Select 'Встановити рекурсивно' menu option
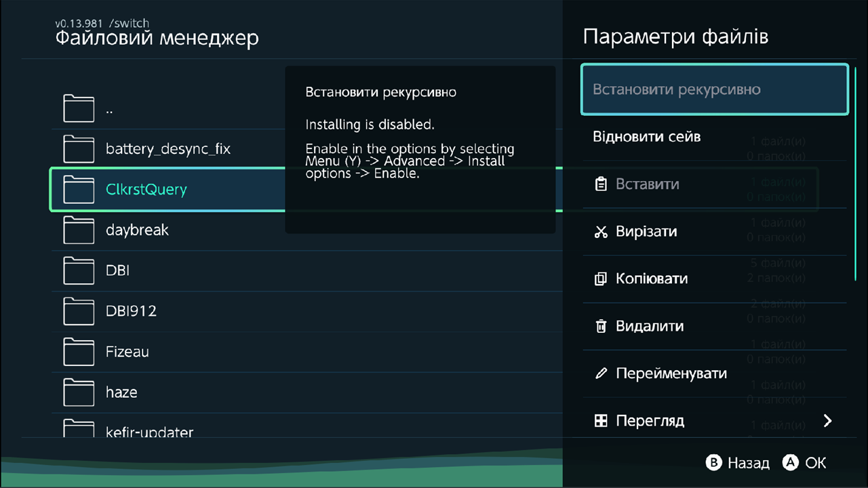This screenshot has height=488, width=868. [715, 89]
